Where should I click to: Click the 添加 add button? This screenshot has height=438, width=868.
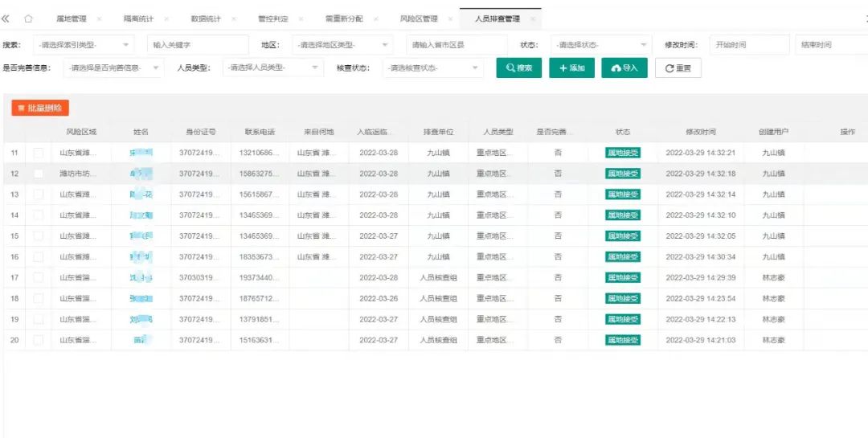coord(571,68)
